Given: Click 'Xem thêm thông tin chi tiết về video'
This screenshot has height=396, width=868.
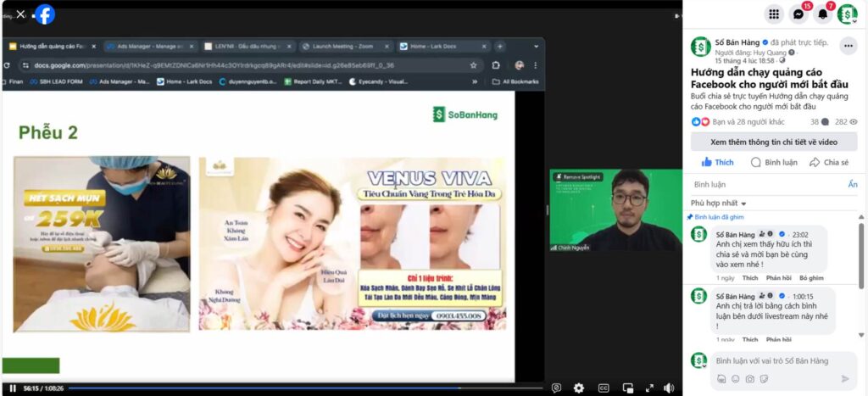Looking at the screenshot, I should [x=774, y=142].
